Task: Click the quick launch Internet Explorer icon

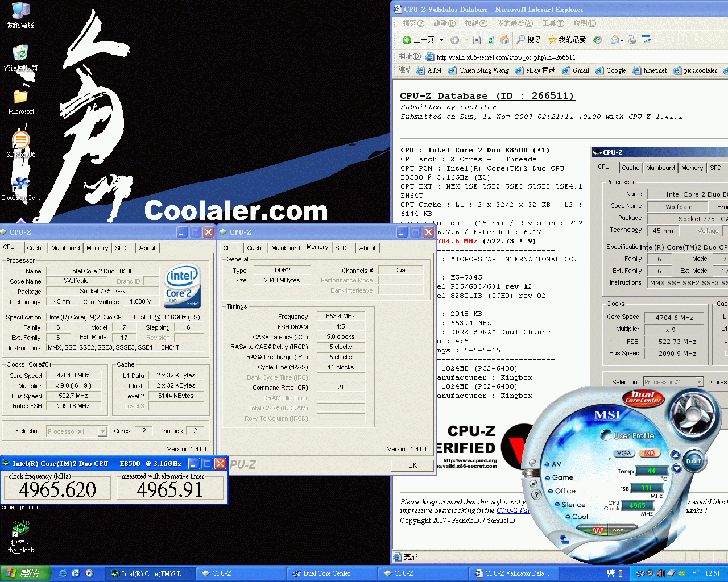Action: pyautogui.click(x=63, y=573)
